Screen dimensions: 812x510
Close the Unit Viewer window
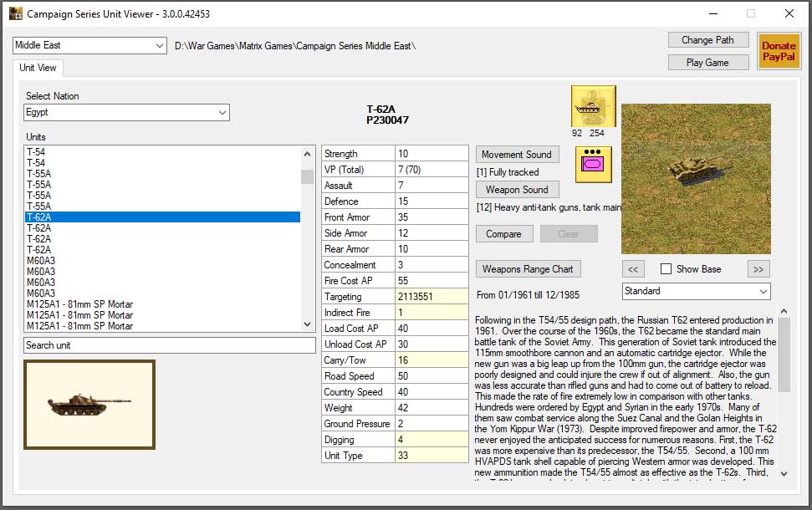789,13
